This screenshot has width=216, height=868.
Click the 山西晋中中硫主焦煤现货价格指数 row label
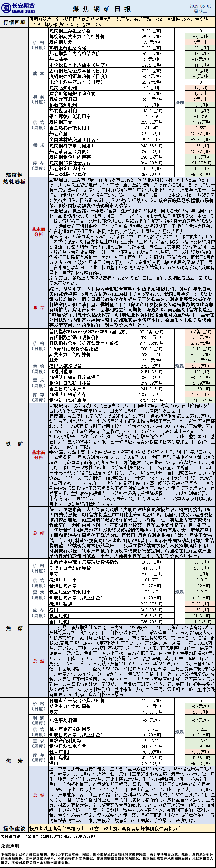(x=84, y=562)
